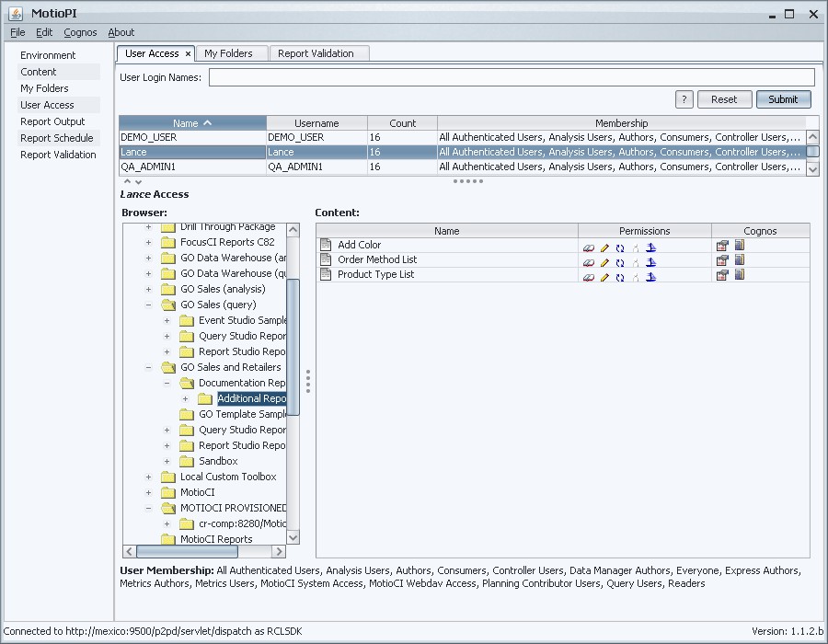Expand the Additional Reports folder node
Screen dimensions: 828x644
pyautogui.click(x=185, y=398)
